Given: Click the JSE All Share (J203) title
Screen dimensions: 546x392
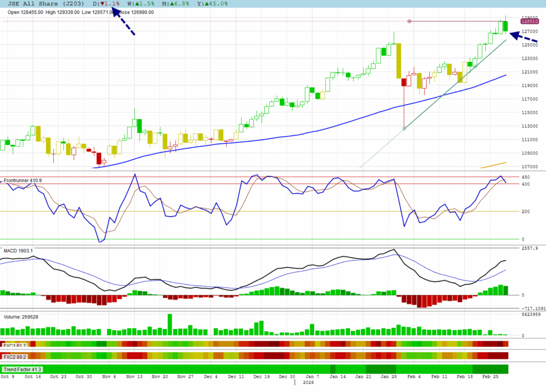Looking at the screenshot, I should pos(46,3).
